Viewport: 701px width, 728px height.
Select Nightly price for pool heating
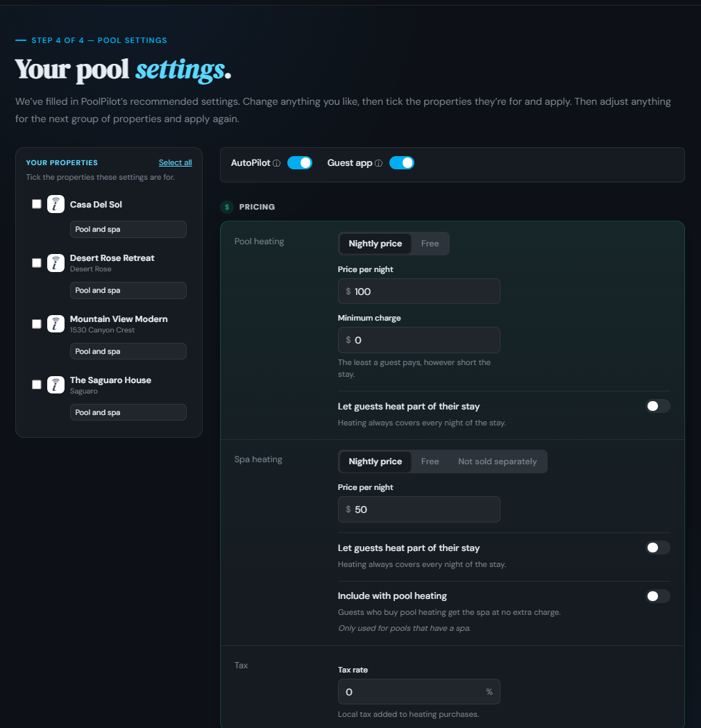pyautogui.click(x=375, y=244)
